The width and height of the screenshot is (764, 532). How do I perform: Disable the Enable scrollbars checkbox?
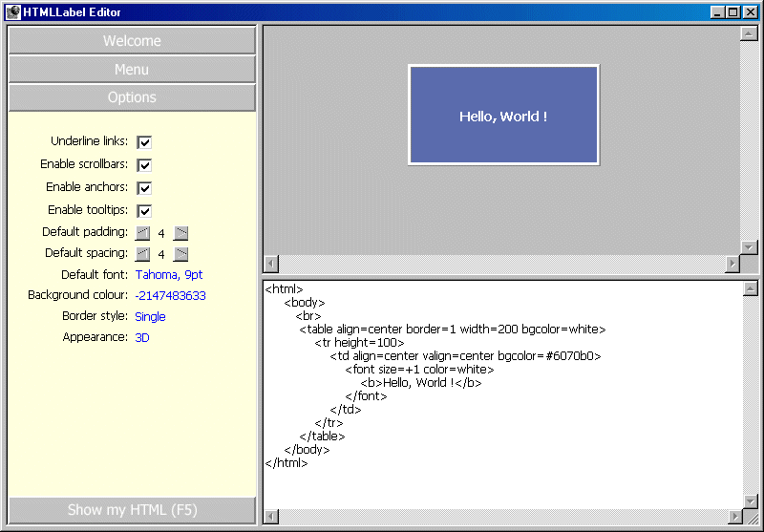point(144,165)
